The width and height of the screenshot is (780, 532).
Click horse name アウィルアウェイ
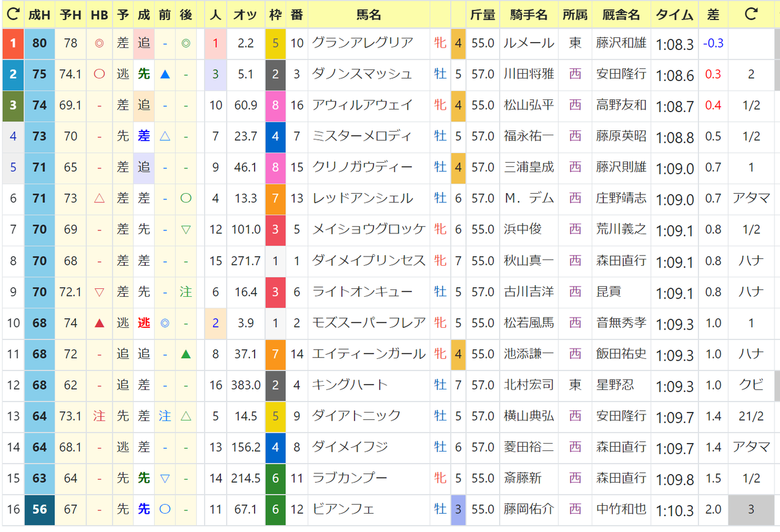363,105
